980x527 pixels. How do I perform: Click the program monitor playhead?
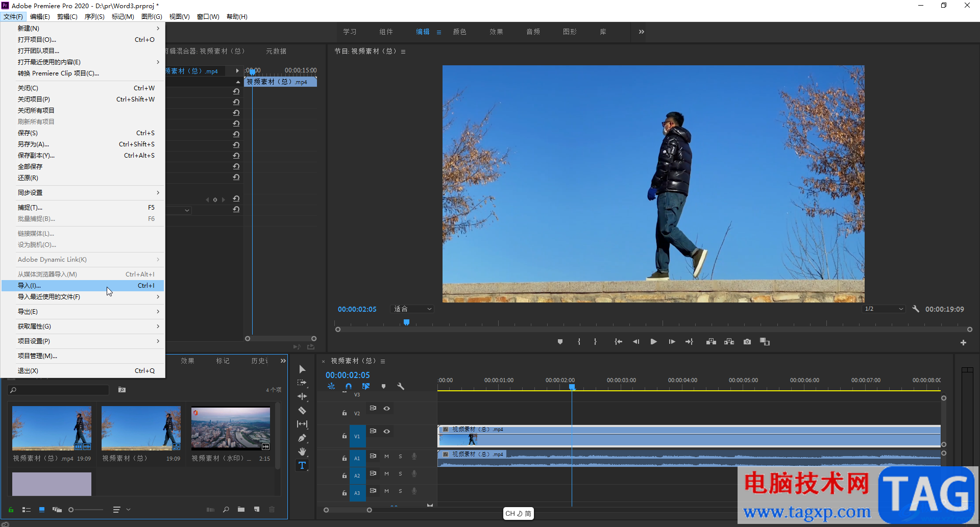[x=406, y=322]
